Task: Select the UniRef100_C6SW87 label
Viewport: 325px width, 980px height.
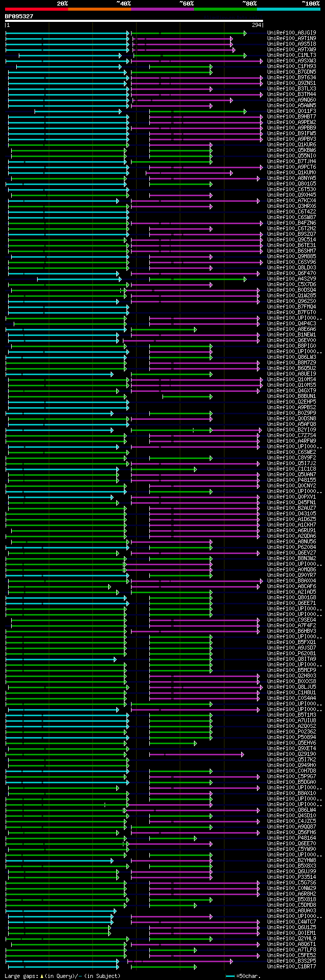Action: [291, 218]
